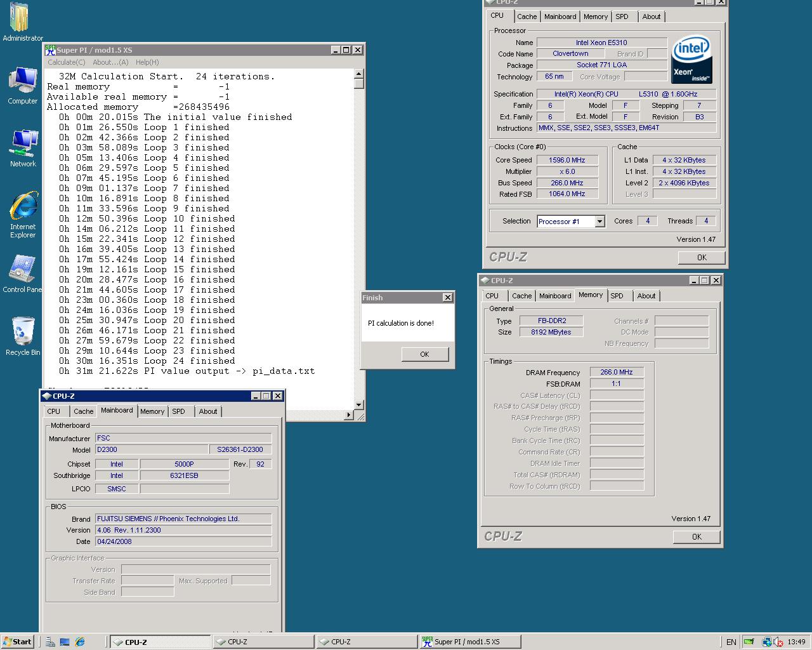Click the Loop 24 finished line

click(147, 361)
